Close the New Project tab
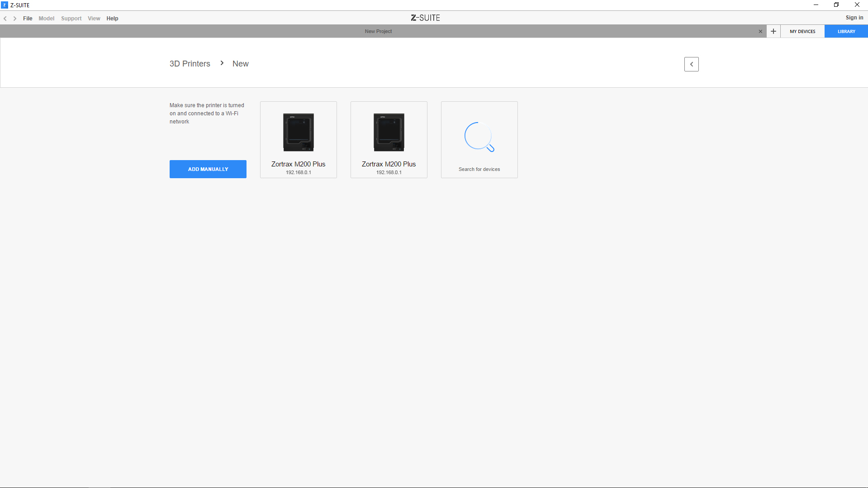The height and width of the screenshot is (488, 868). (760, 31)
